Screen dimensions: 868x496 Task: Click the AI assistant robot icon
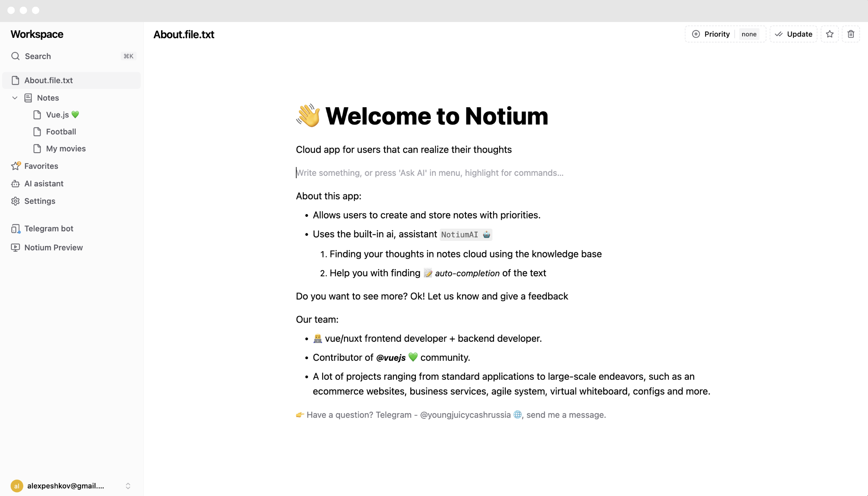(15, 184)
